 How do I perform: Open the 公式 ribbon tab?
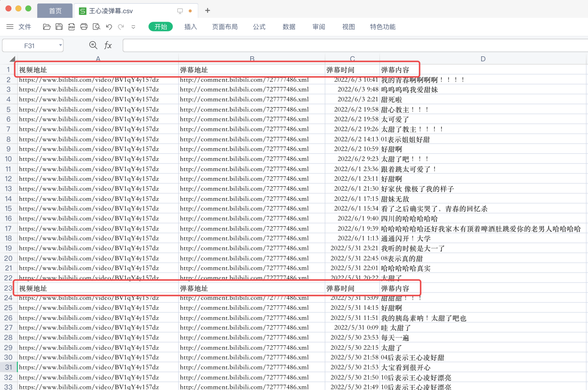click(x=259, y=27)
